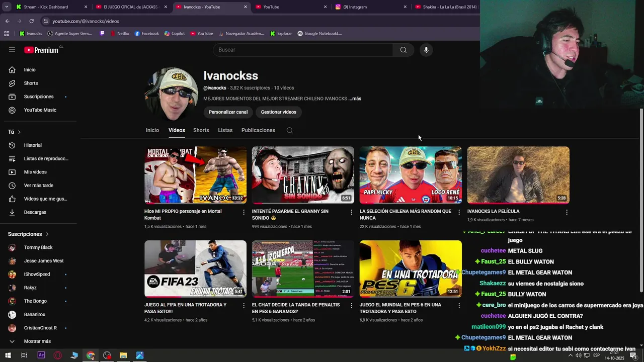Search within channel using the magnifier icon

pos(290,130)
